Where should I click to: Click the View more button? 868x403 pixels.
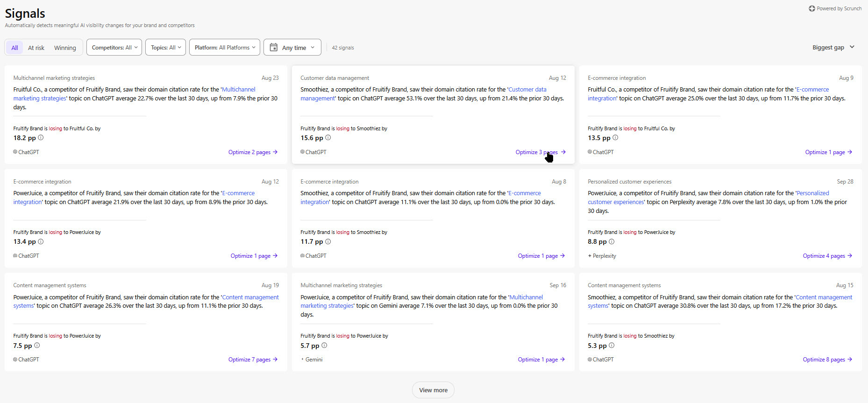tap(433, 390)
